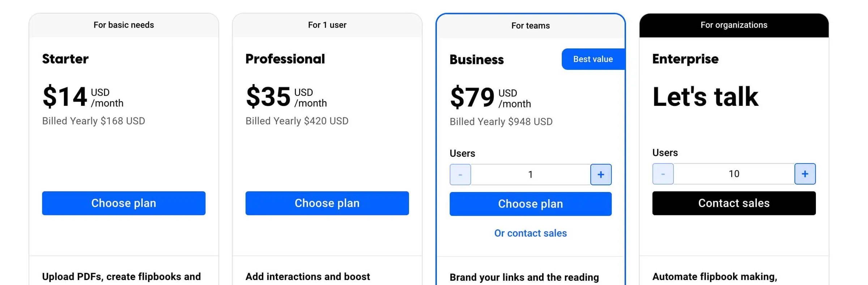Select the Enterprise plan heading

685,59
